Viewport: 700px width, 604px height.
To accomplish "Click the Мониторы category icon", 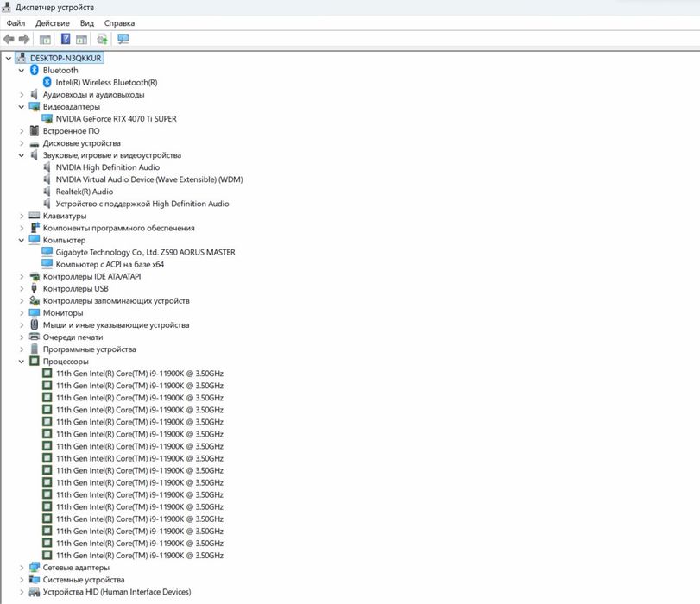I will coord(35,312).
